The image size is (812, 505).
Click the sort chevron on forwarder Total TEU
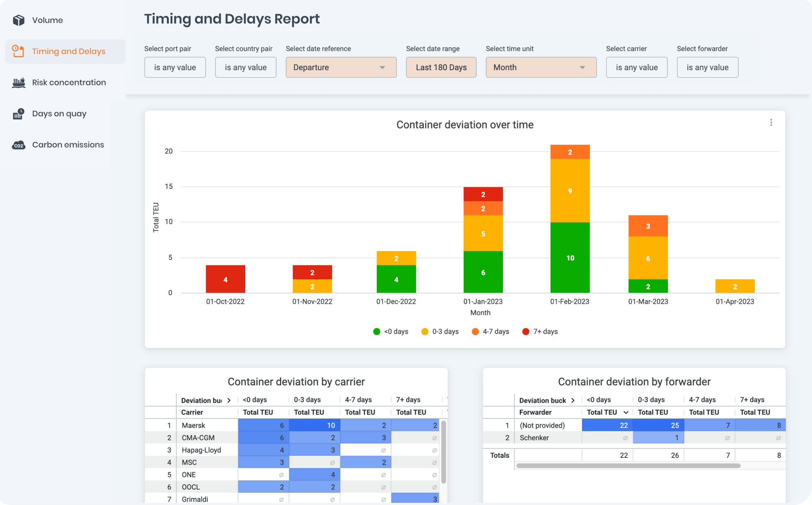tap(626, 412)
